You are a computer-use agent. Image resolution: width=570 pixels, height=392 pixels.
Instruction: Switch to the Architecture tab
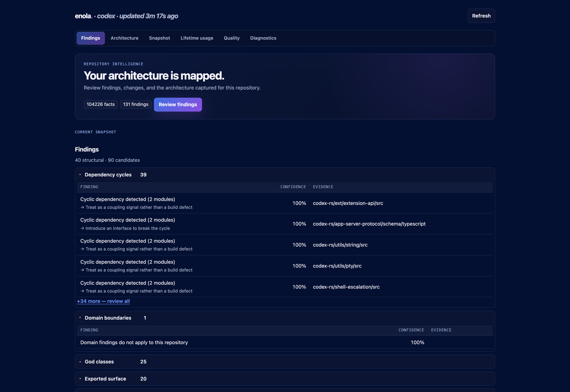tap(124, 38)
